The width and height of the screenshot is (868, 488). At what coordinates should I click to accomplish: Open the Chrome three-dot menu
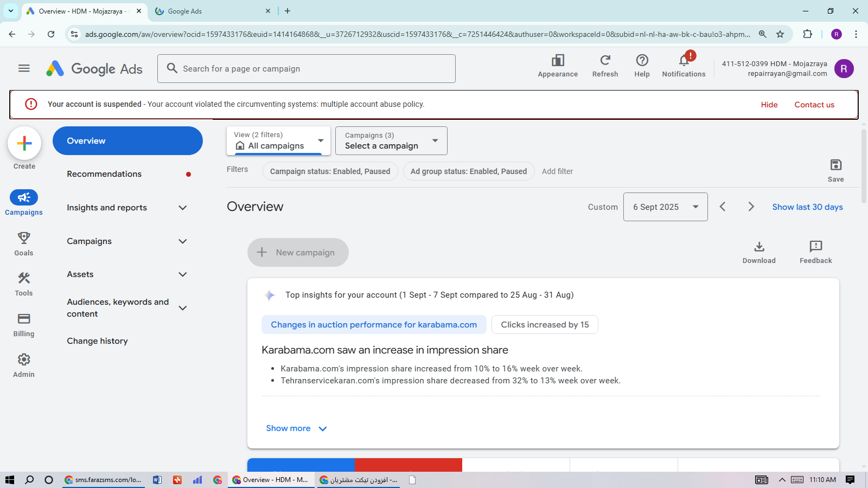(856, 34)
